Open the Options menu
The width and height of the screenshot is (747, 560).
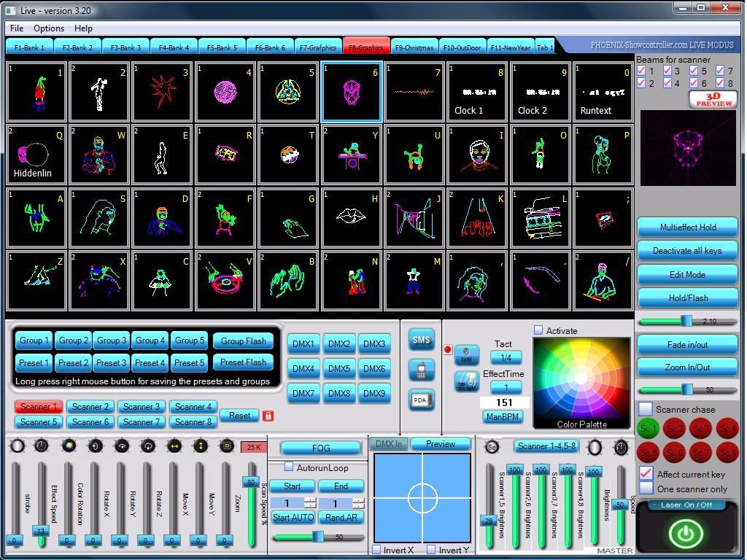tap(49, 28)
